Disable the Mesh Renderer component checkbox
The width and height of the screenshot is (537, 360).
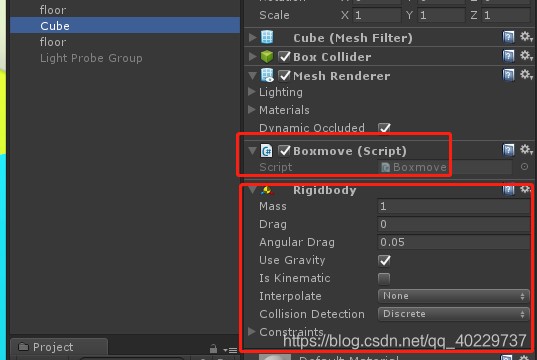click(284, 76)
